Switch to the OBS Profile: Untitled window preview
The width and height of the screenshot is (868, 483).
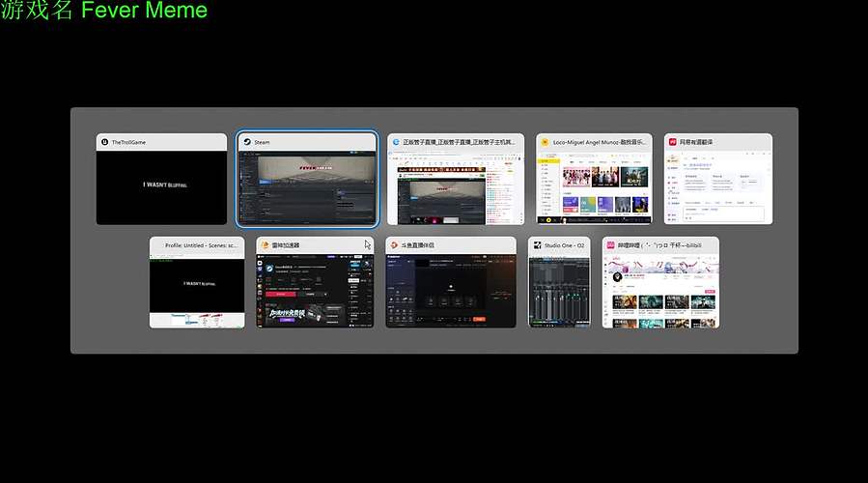tap(197, 290)
